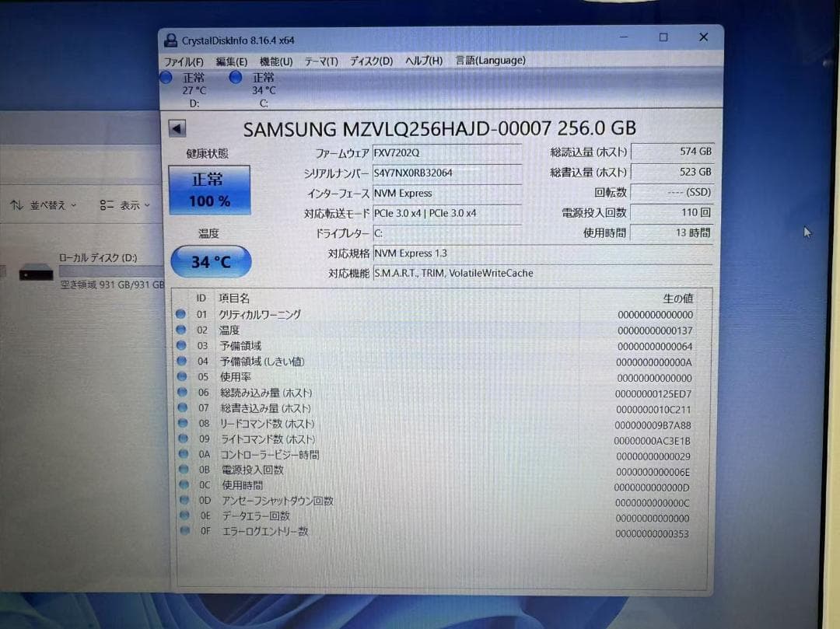Click the status icon beside クリティカルワーニング
Viewport: 840px width, 629px height.
click(182, 314)
